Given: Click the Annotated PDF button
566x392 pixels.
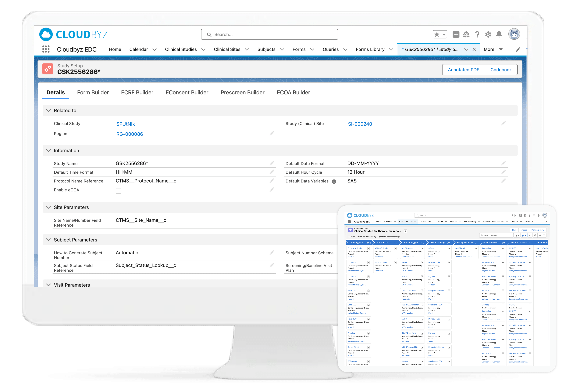Looking at the screenshot, I should click(463, 70).
